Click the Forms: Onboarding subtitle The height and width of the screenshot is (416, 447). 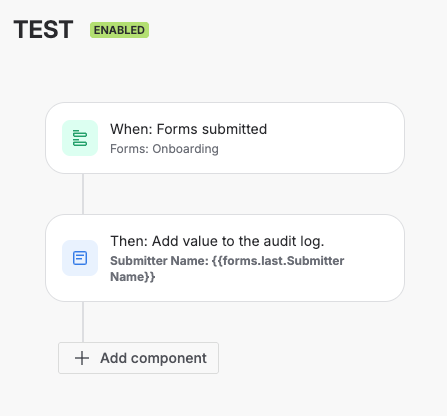[x=164, y=149]
